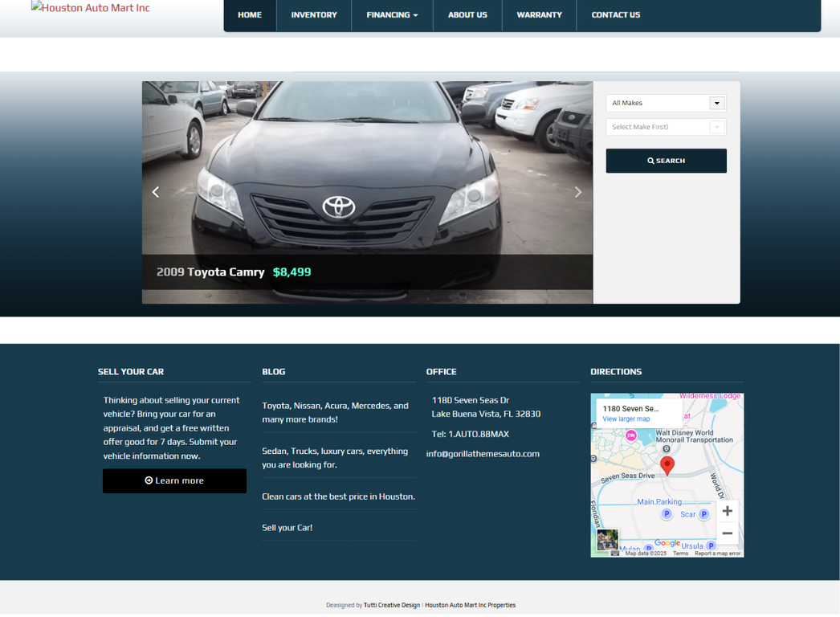The height and width of the screenshot is (617, 840).
Task: Click the Walt Disney World Monorail Transportation label
Action: (x=695, y=436)
